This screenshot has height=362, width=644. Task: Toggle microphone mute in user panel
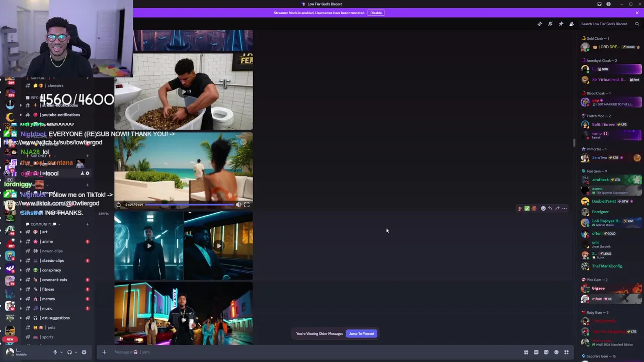pos(55,352)
